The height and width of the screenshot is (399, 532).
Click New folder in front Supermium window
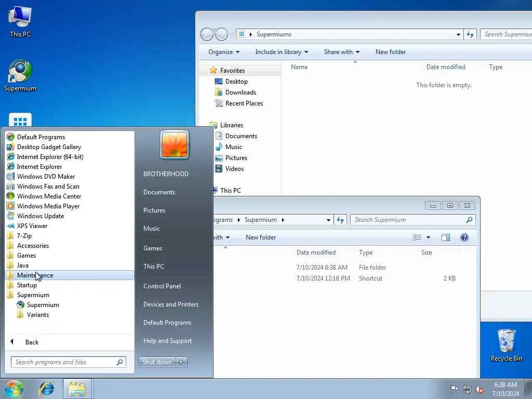tap(261, 237)
